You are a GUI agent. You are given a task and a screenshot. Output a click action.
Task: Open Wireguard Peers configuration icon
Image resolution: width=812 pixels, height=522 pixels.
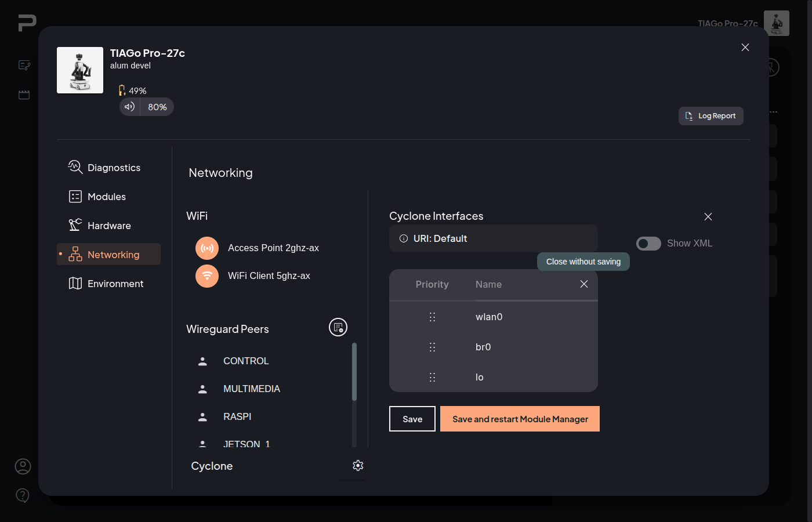[x=338, y=327]
